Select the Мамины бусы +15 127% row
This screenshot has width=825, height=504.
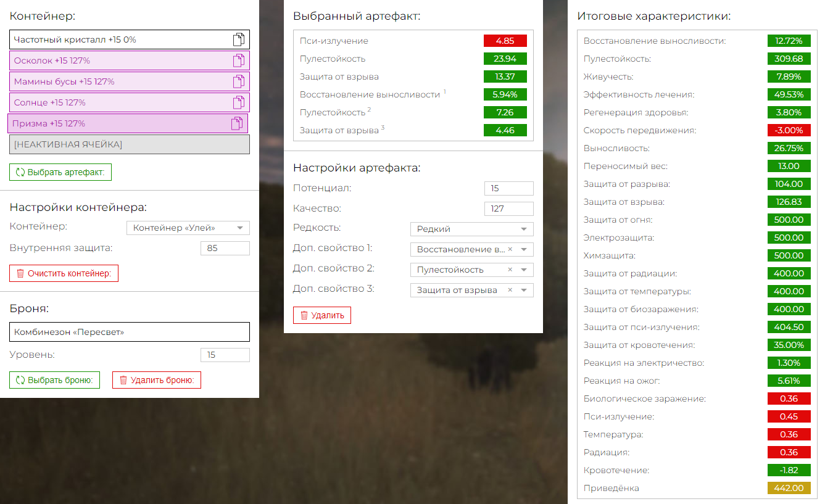pos(130,82)
